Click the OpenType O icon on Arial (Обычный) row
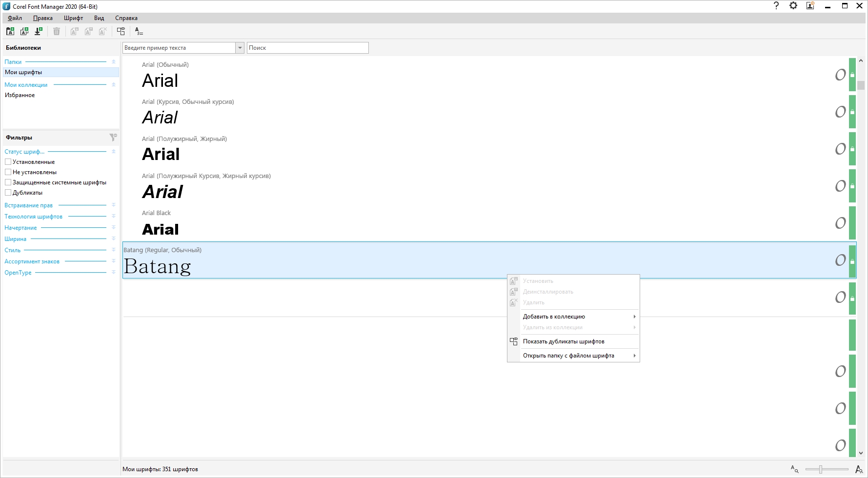 coord(840,75)
